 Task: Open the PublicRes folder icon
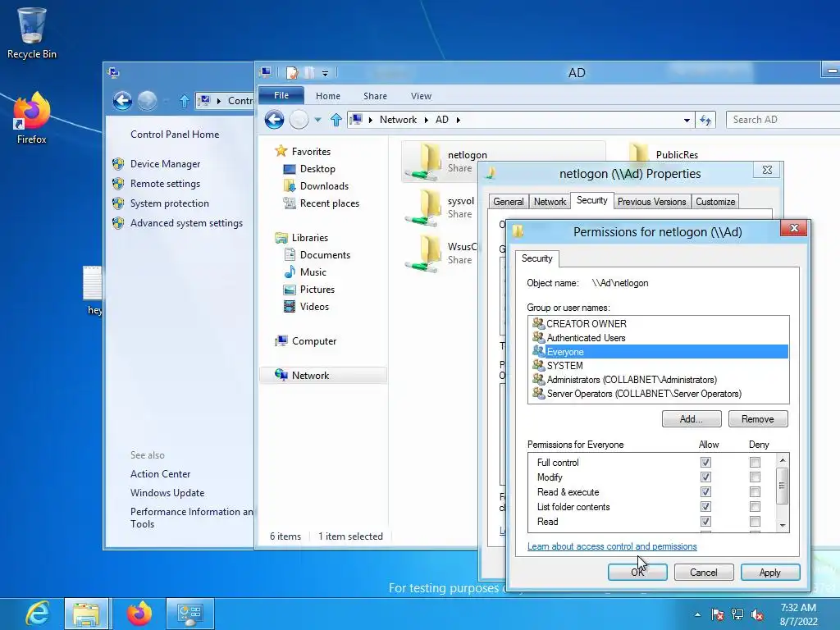pos(638,152)
